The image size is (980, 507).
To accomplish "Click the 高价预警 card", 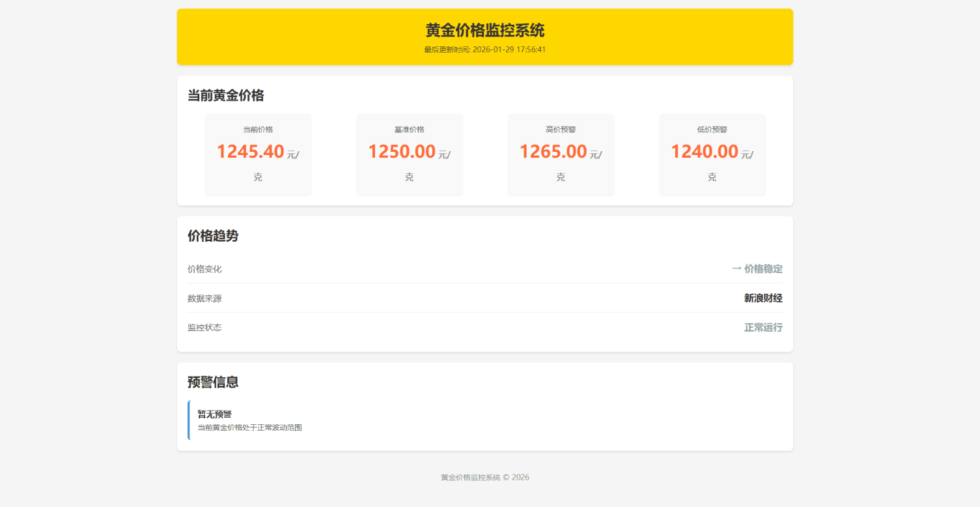I will [x=561, y=154].
